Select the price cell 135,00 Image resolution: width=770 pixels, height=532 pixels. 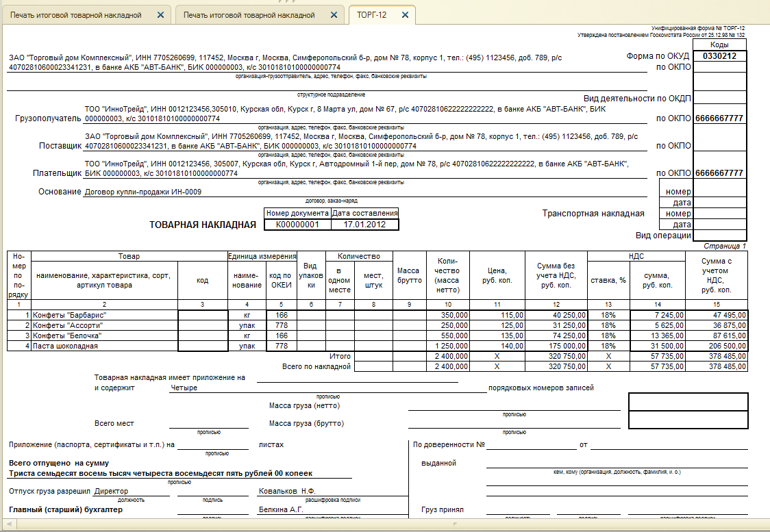pos(497,335)
